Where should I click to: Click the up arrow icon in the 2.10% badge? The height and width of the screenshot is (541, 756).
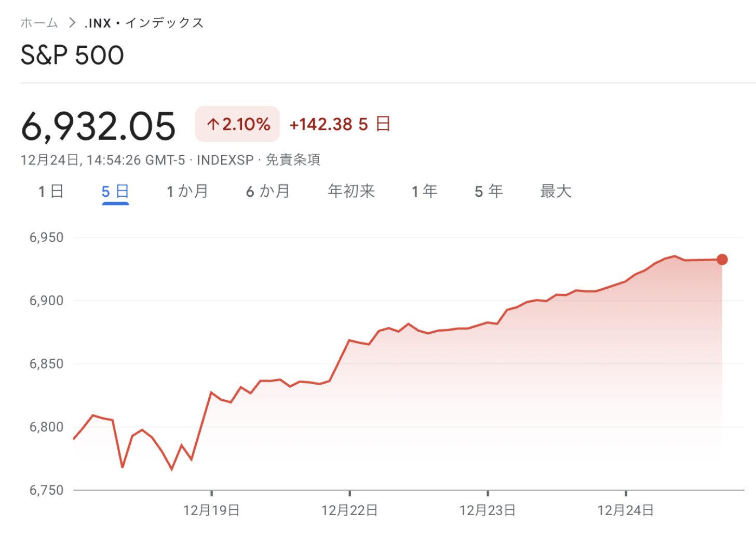[213, 125]
